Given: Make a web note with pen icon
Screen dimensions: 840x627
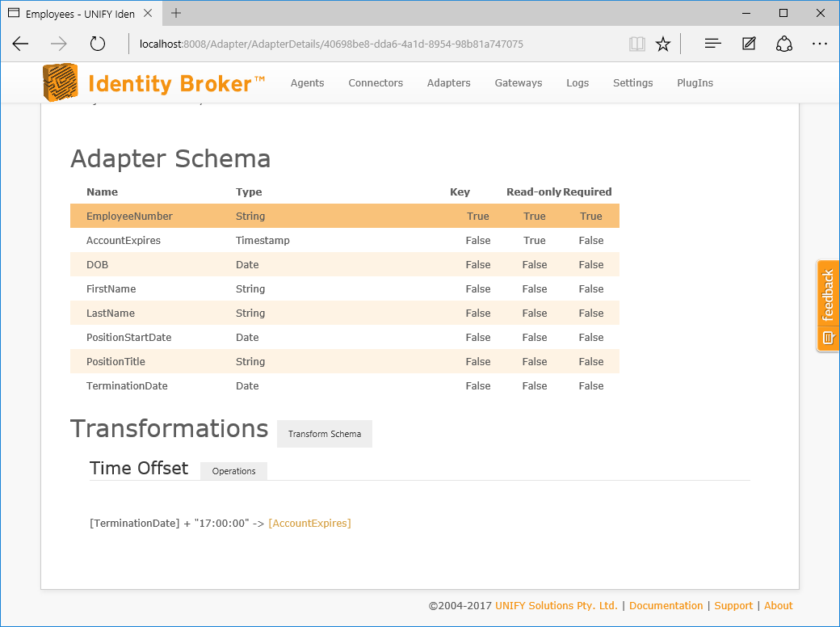Looking at the screenshot, I should click(x=749, y=44).
